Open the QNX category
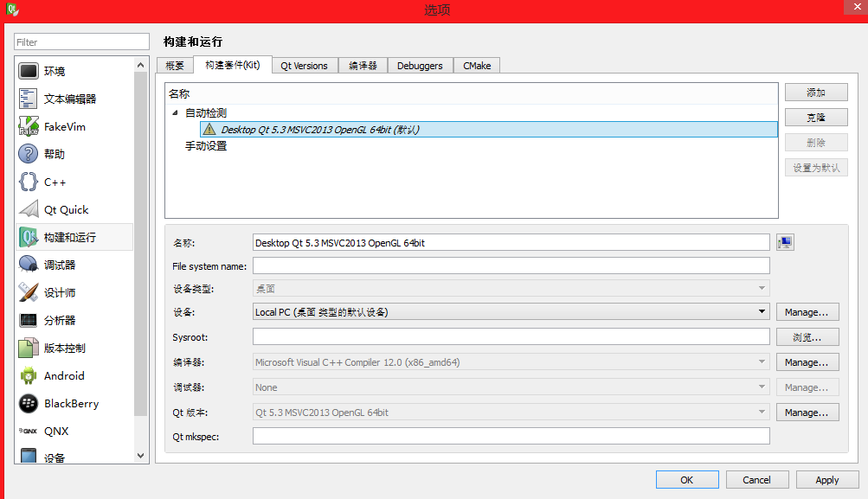 click(x=74, y=431)
